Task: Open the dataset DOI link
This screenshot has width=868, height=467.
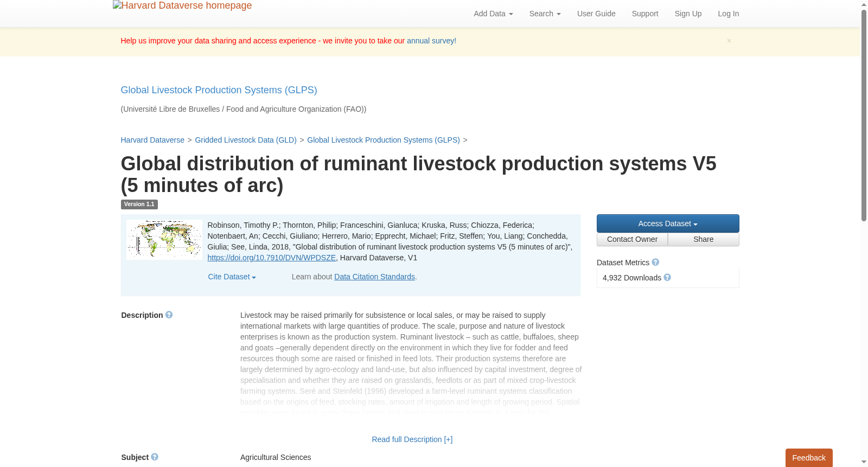Action: click(x=272, y=258)
